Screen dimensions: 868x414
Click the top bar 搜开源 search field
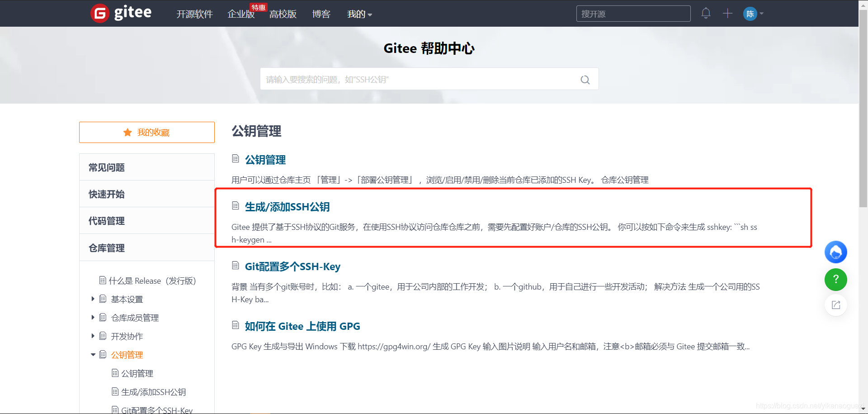633,14
